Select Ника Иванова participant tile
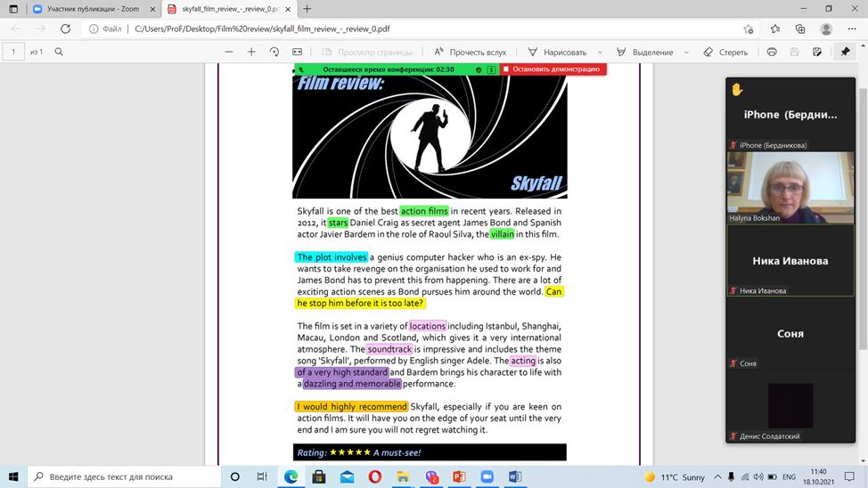This screenshot has width=868, height=488. 790,261
